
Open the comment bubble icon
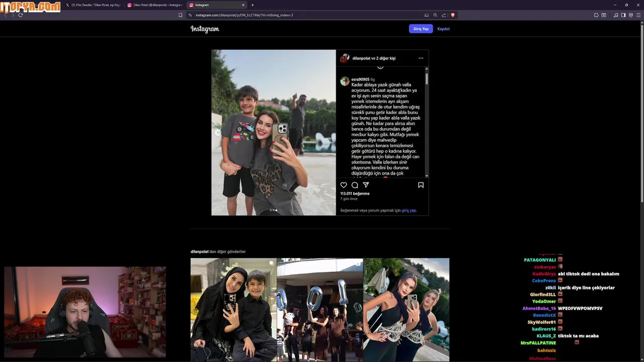(x=355, y=185)
